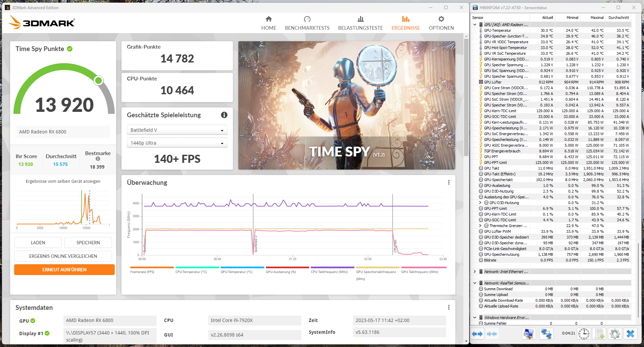This screenshot has height=347, width=644.
Task: Expand the GPU D3D-Nutzung sub-group in HWiNFO
Action: pos(480,203)
